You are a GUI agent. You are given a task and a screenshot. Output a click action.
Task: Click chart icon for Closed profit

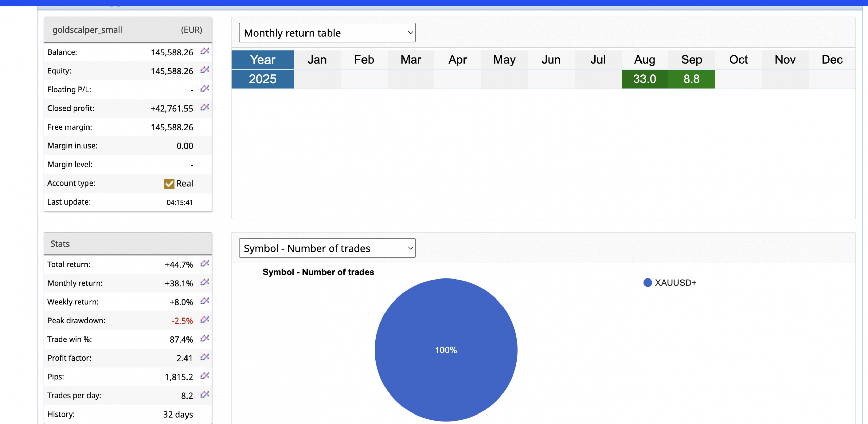[x=204, y=108]
